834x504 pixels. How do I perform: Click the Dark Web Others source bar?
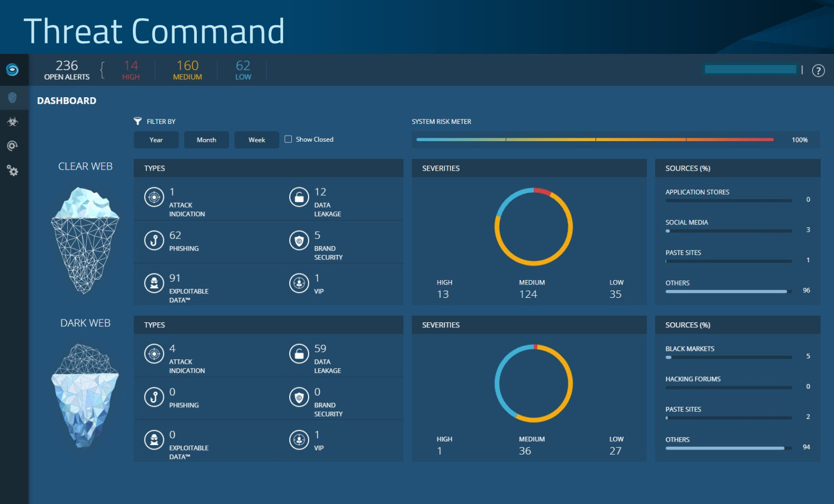pos(728,448)
